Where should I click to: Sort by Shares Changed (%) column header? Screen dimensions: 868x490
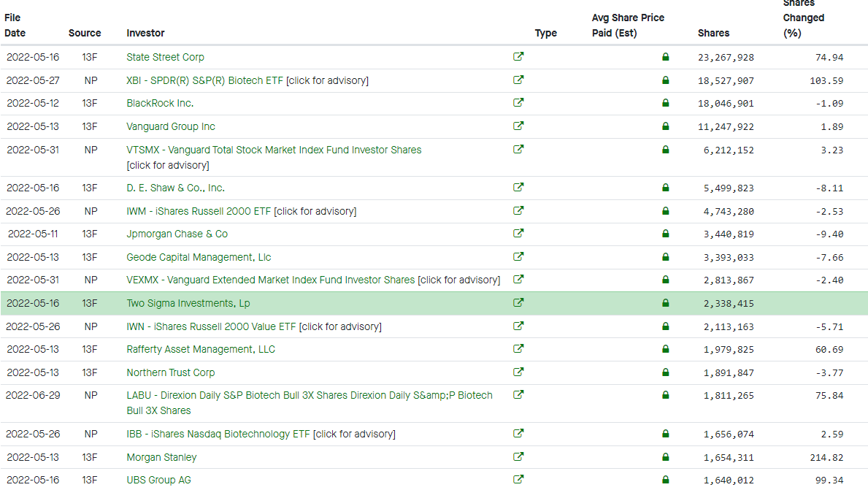(x=803, y=20)
